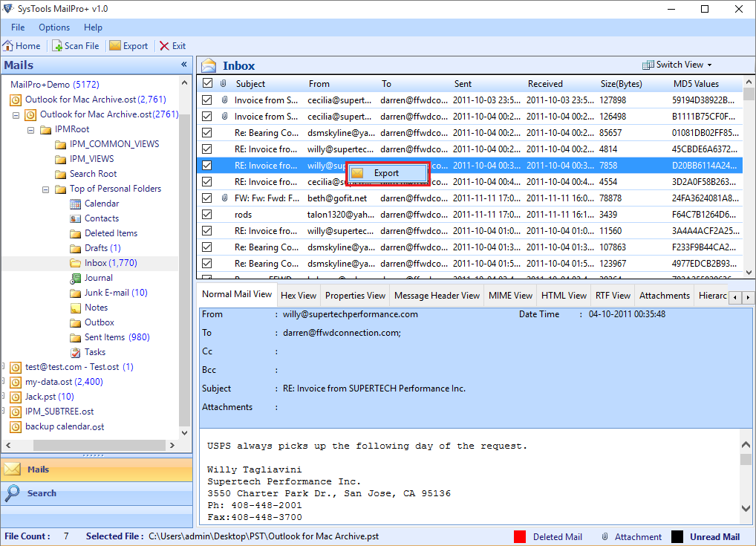The image size is (756, 546).
Task: Click the paperclip icon on FW: Fw: Fwd row
Action: pyautogui.click(x=224, y=198)
